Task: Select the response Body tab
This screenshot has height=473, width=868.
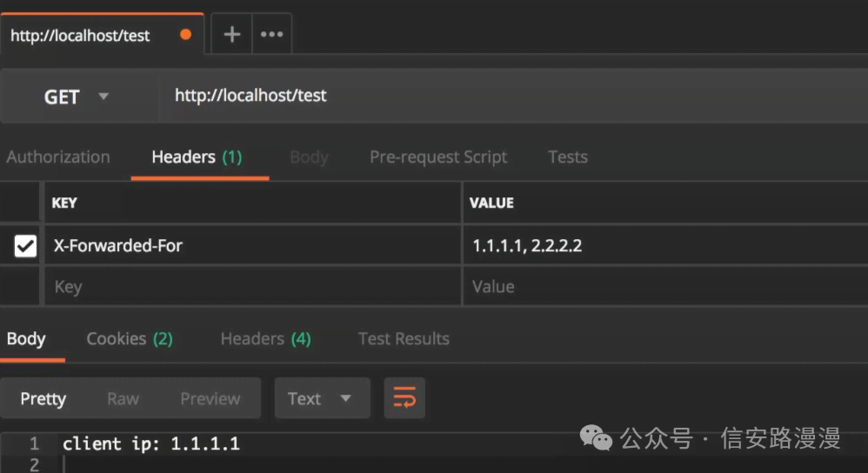Action: (26, 338)
